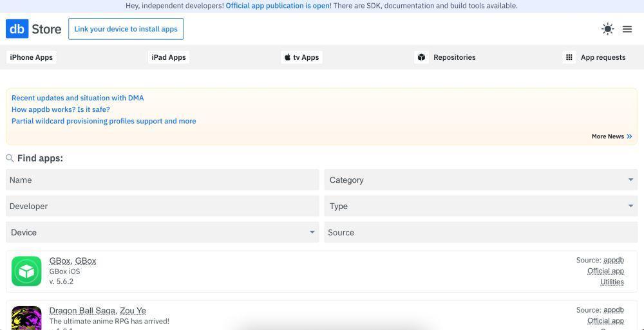Expand the Category dropdown
This screenshot has width=644, height=330.
pos(481,179)
